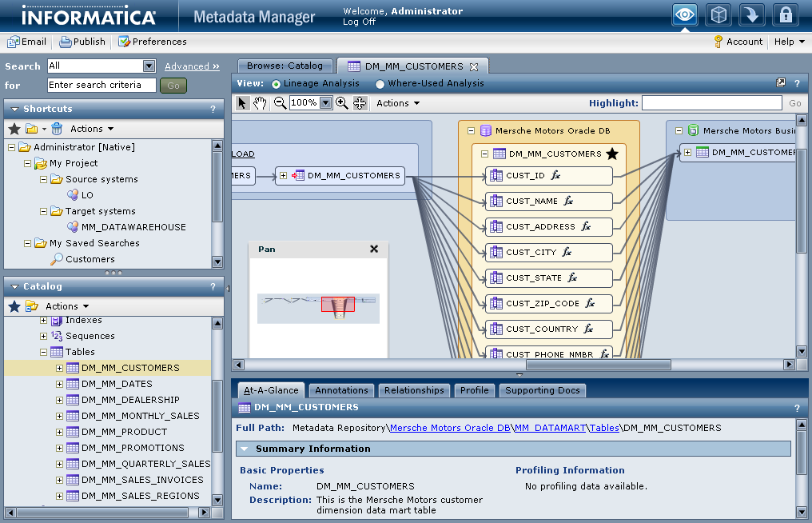The image size is (812, 523).
Task: Click the zoom out magnifier icon
Action: (x=280, y=103)
